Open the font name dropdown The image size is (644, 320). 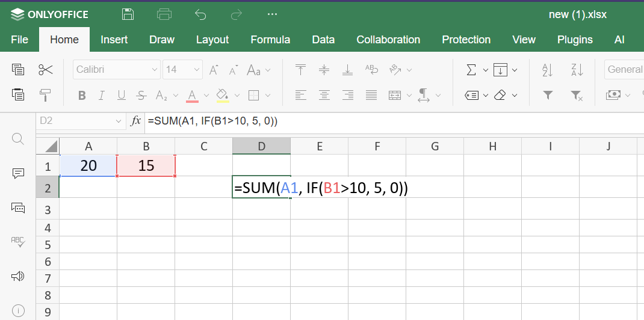155,70
